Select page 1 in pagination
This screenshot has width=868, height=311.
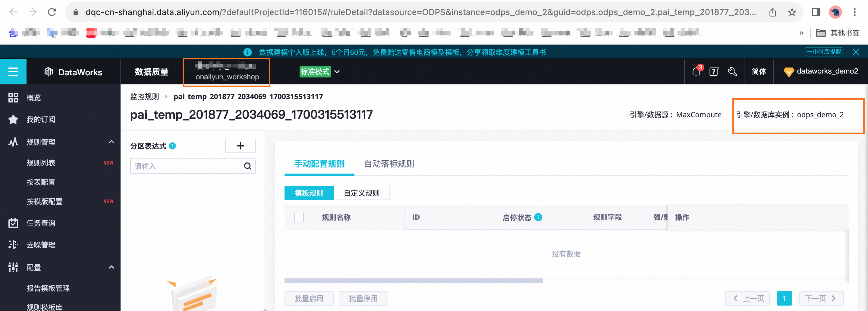[785, 299]
